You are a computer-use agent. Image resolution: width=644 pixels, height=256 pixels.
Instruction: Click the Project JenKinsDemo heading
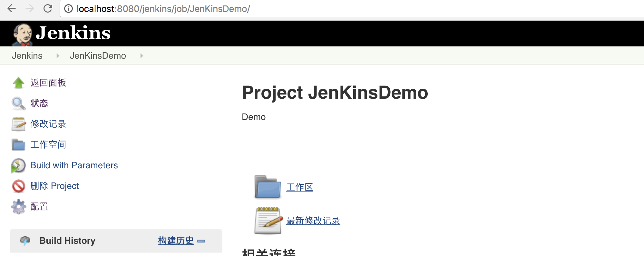tap(335, 93)
